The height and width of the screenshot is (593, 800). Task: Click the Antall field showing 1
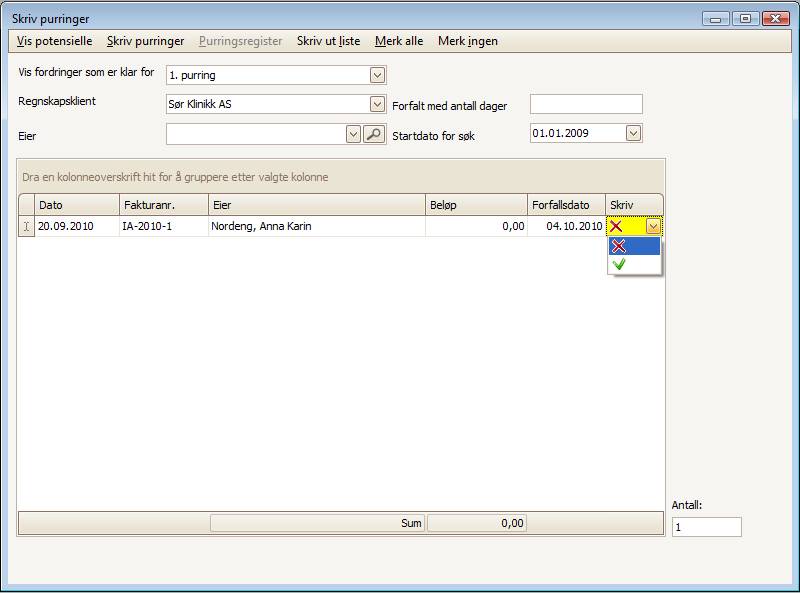click(707, 527)
